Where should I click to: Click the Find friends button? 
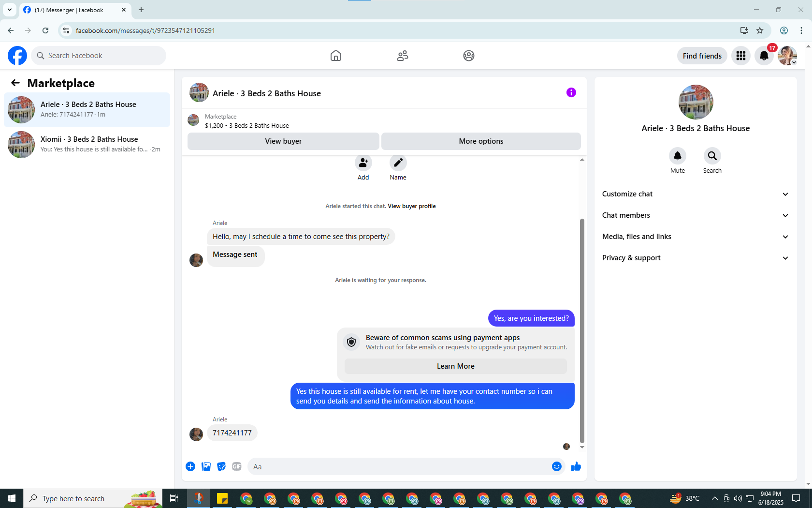coord(702,56)
